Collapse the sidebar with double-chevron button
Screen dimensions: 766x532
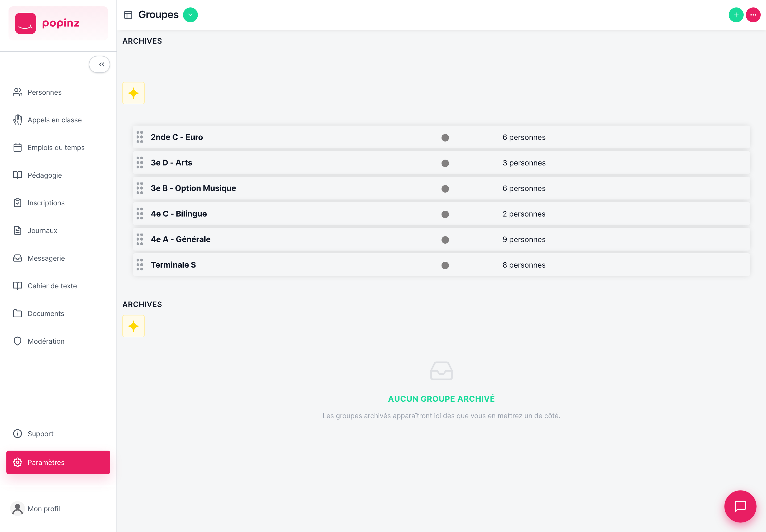pyautogui.click(x=99, y=64)
